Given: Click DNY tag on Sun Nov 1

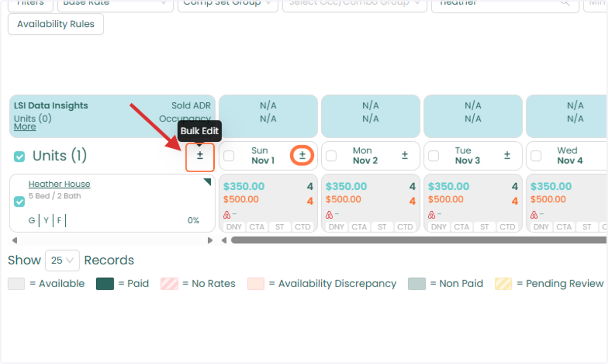Looking at the screenshot, I should 234,227.
